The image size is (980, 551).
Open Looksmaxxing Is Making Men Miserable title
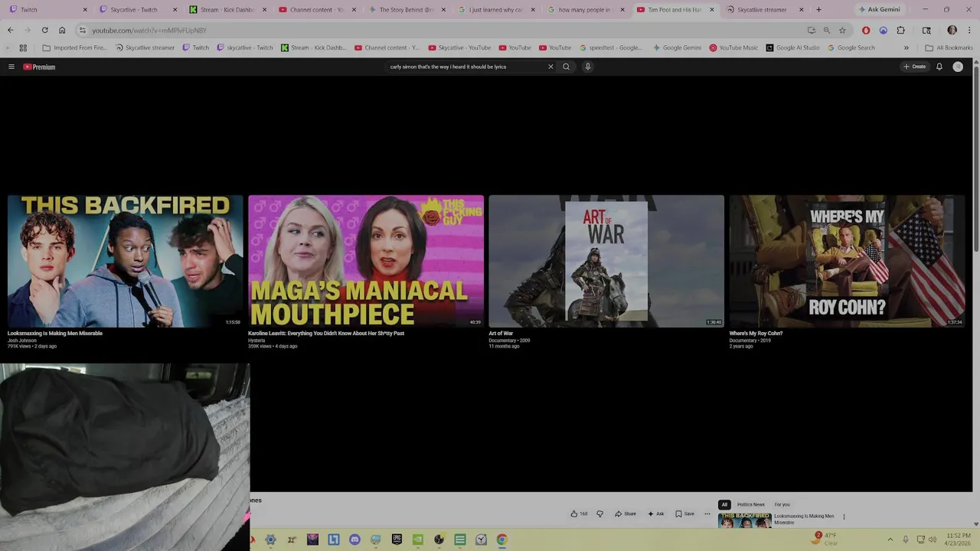click(x=55, y=333)
